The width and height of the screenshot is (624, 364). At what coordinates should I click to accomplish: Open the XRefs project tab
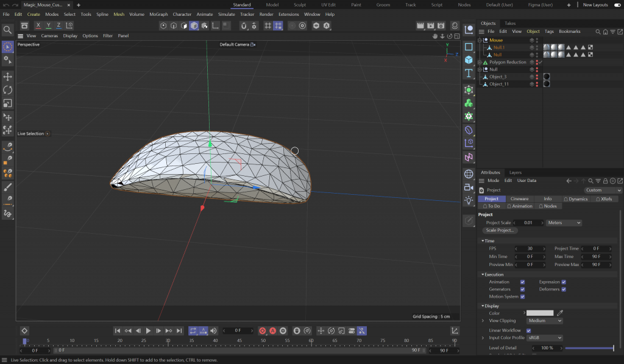click(x=604, y=198)
